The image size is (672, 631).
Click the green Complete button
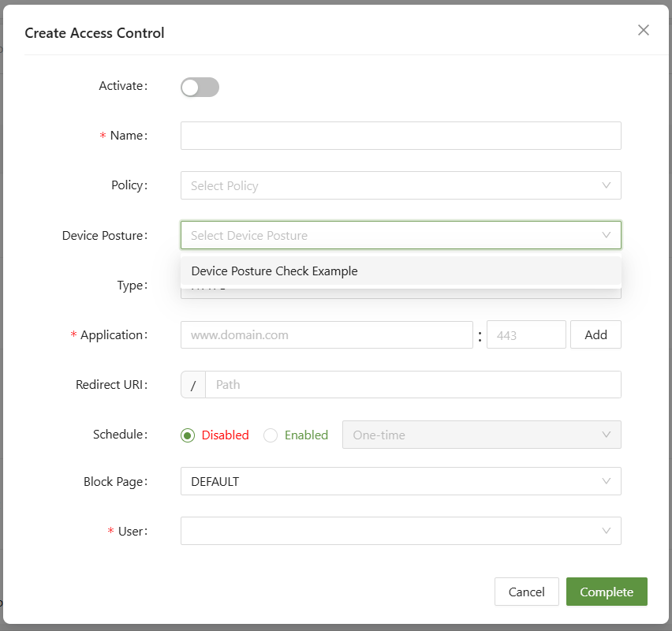(606, 592)
